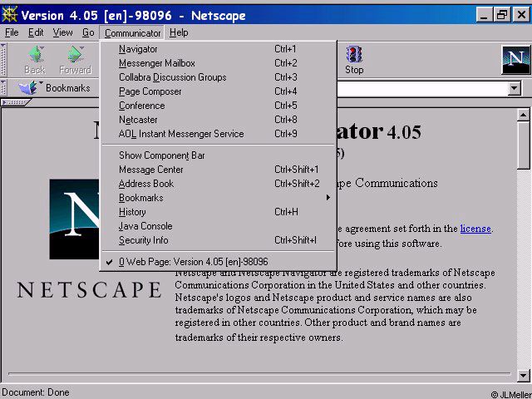
Task: Open the Help menu
Action: coord(179,32)
